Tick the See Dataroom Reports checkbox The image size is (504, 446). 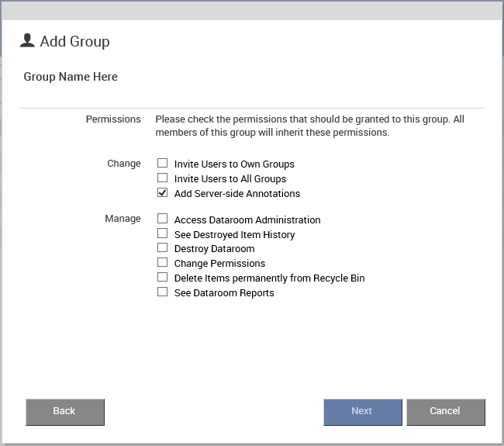pos(162,292)
